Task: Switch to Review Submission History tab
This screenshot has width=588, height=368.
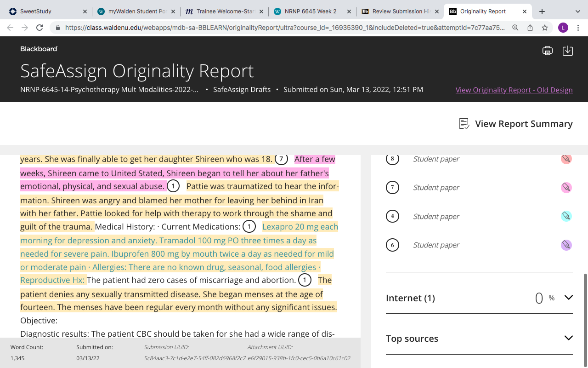Action: pos(400,11)
